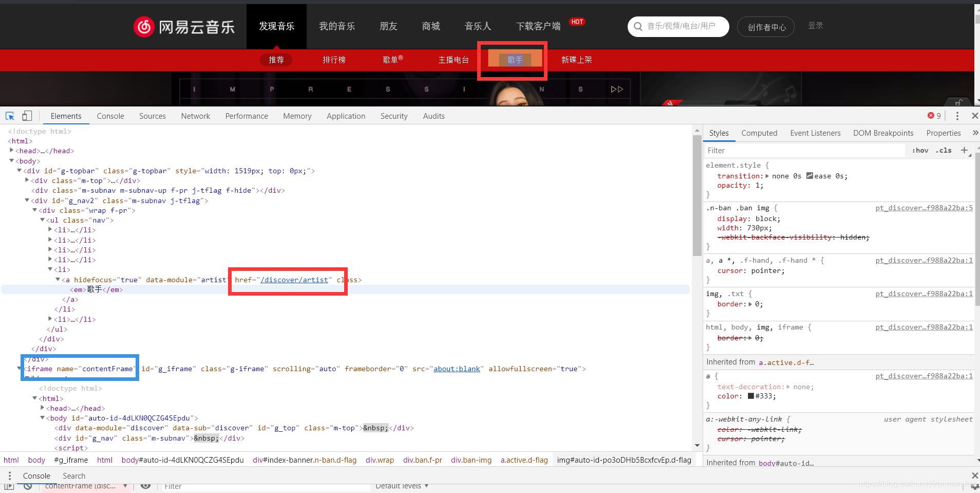Open the ease timing bezier editor icon
Viewport: 980px width, 493px height.
click(x=809, y=176)
